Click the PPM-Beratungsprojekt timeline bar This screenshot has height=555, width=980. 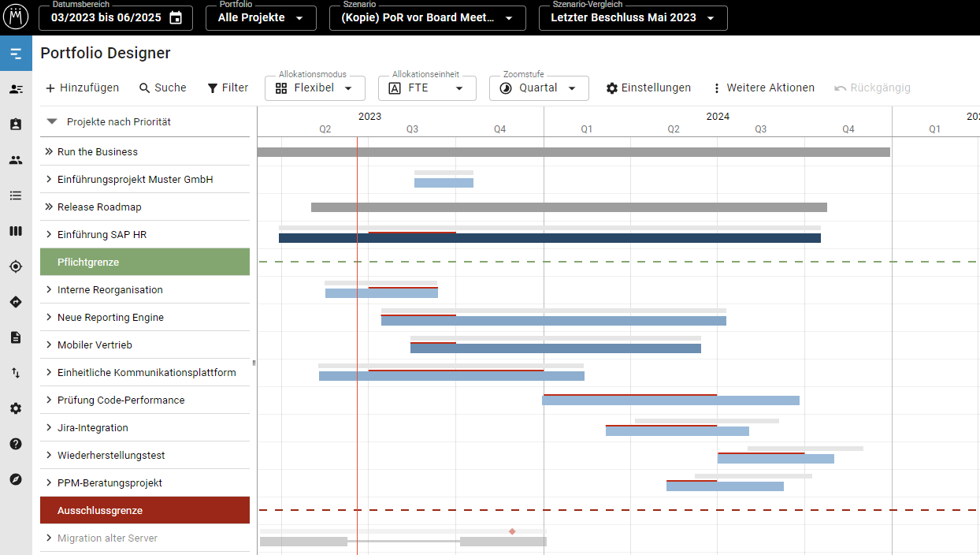click(725, 486)
